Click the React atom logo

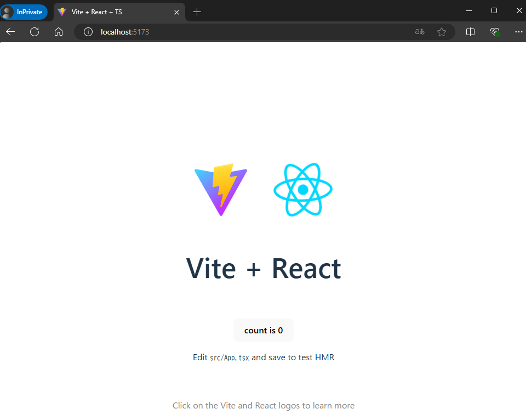pyautogui.click(x=302, y=189)
